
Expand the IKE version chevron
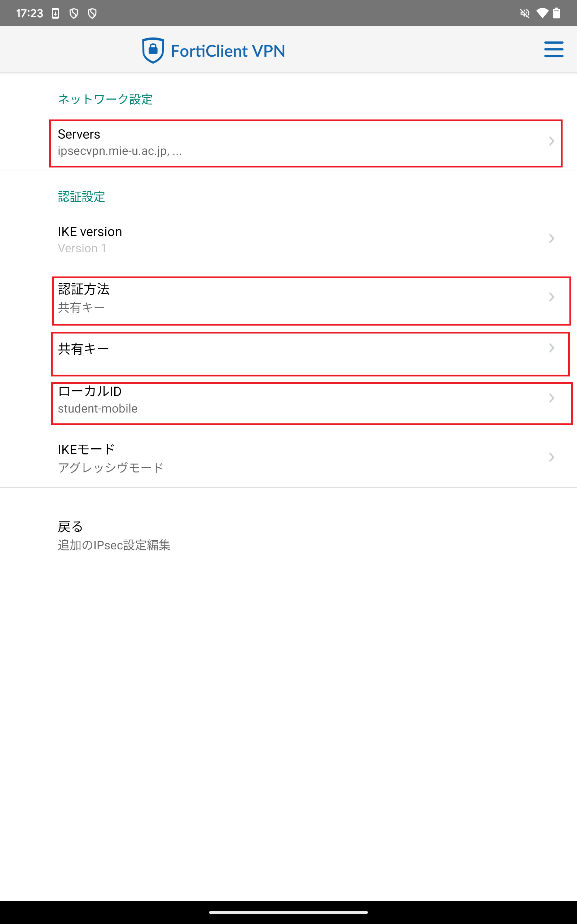pyautogui.click(x=551, y=239)
